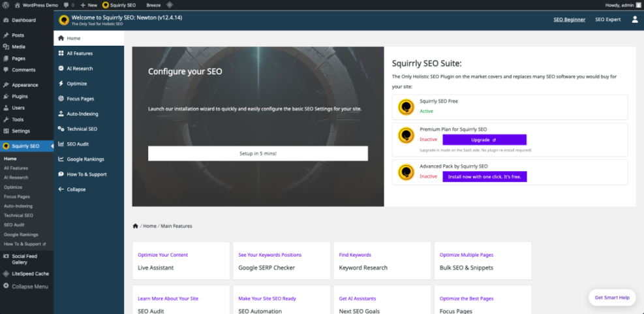This screenshot has height=314, width=644.
Task: Click the WordPress logo in admin bar
Action: tap(6, 5)
